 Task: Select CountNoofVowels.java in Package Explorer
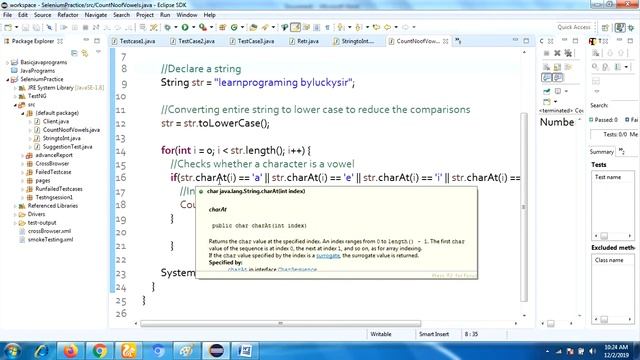[x=71, y=130]
